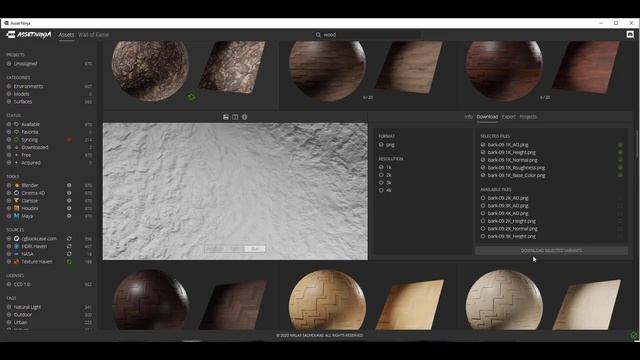Open the Wall of Fame tab
Screen dimensions: 640x360
point(93,35)
